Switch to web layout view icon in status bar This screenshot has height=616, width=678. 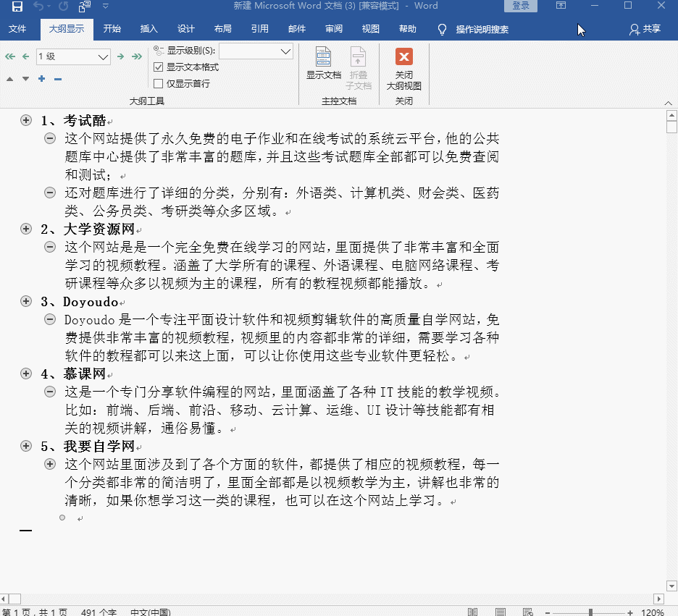tap(527, 612)
